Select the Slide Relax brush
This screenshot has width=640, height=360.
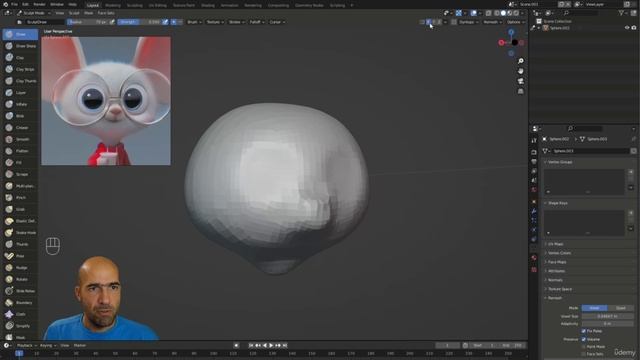(20, 291)
